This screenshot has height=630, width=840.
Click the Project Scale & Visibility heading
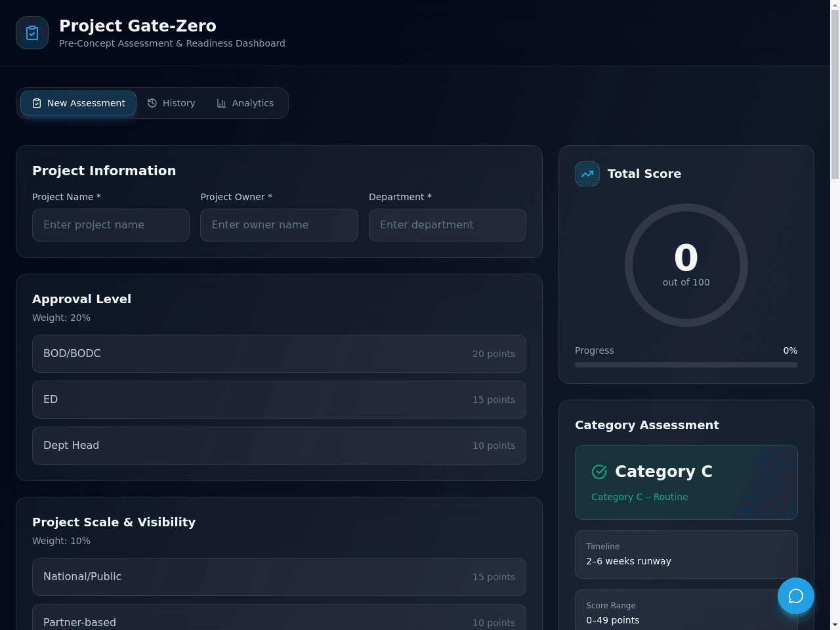pos(114,522)
